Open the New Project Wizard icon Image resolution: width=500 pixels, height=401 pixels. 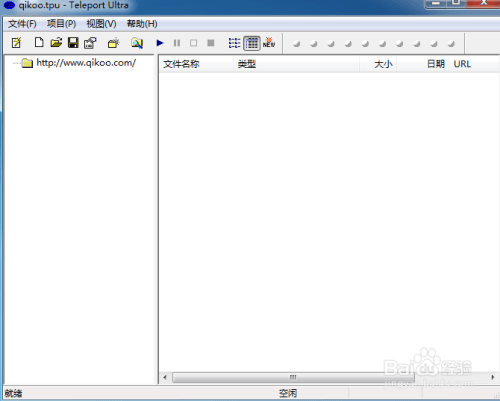(x=16, y=43)
